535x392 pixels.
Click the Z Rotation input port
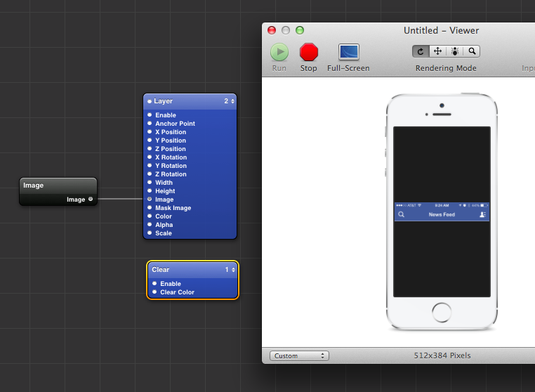click(150, 174)
